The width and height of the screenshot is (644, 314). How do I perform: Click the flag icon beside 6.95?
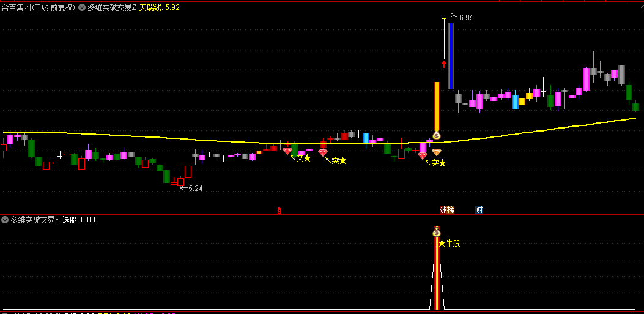(x=453, y=17)
